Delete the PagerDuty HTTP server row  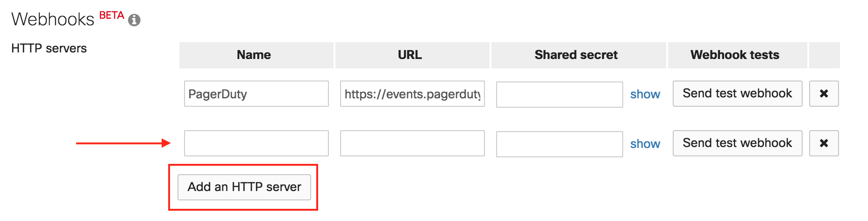click(x=824, y=94)
